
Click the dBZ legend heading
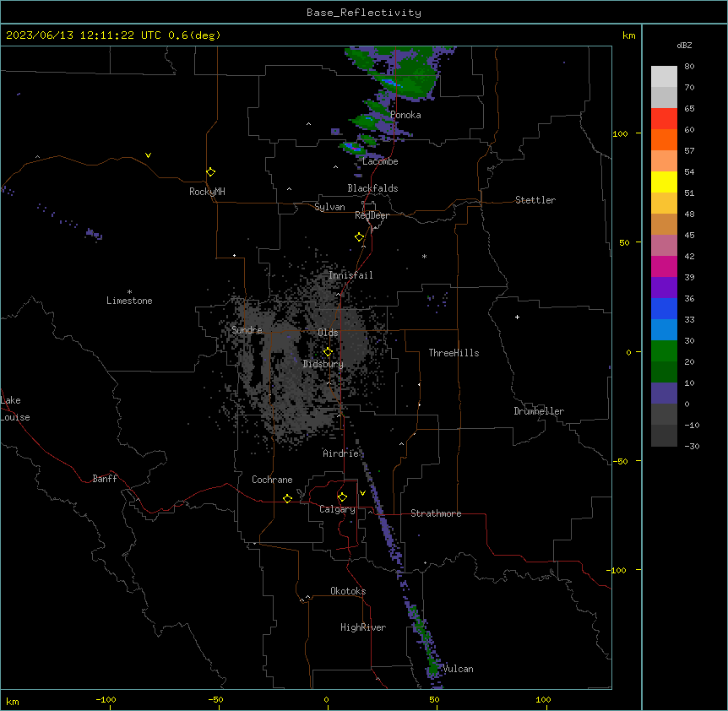pos(684,46)
